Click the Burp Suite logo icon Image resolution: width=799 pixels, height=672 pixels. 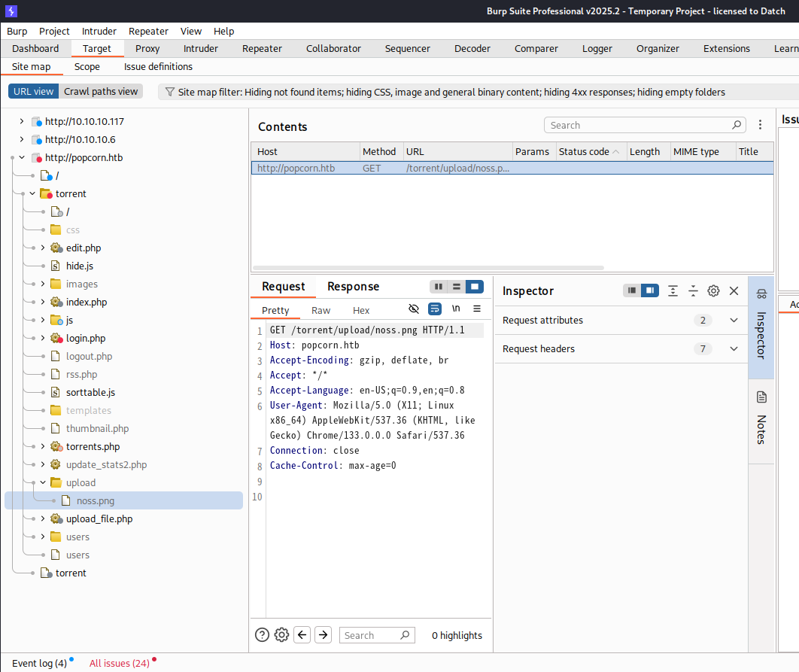[x=11, y=11]
